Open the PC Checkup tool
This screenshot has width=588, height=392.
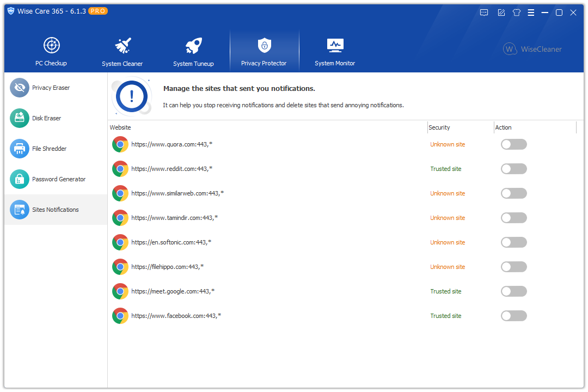coord(51,51)
